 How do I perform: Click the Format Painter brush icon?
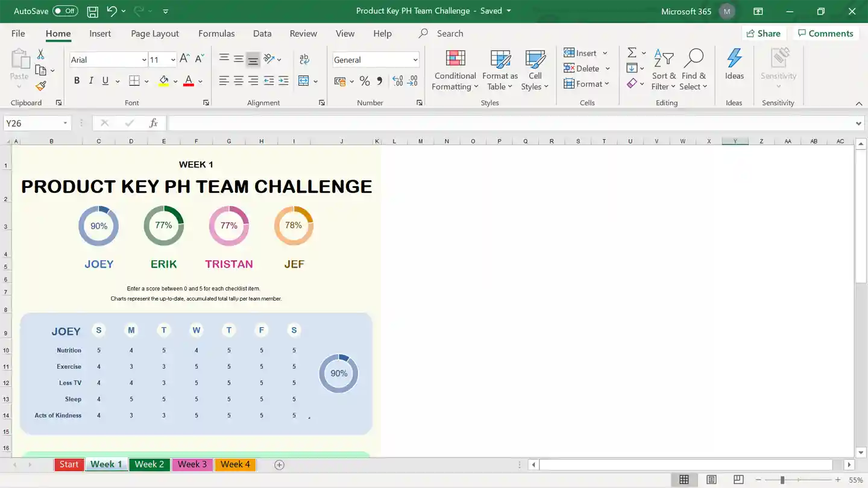[40, 86]
